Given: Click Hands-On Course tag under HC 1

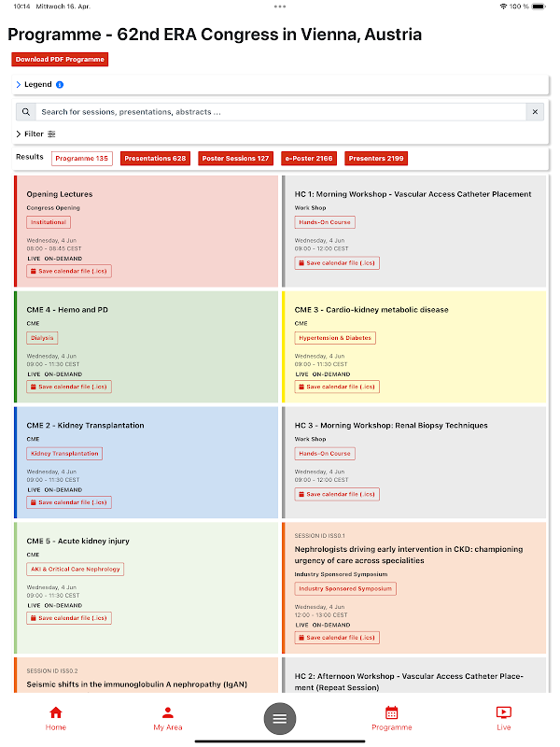Looking at the screenshot, I should point(325,222).
